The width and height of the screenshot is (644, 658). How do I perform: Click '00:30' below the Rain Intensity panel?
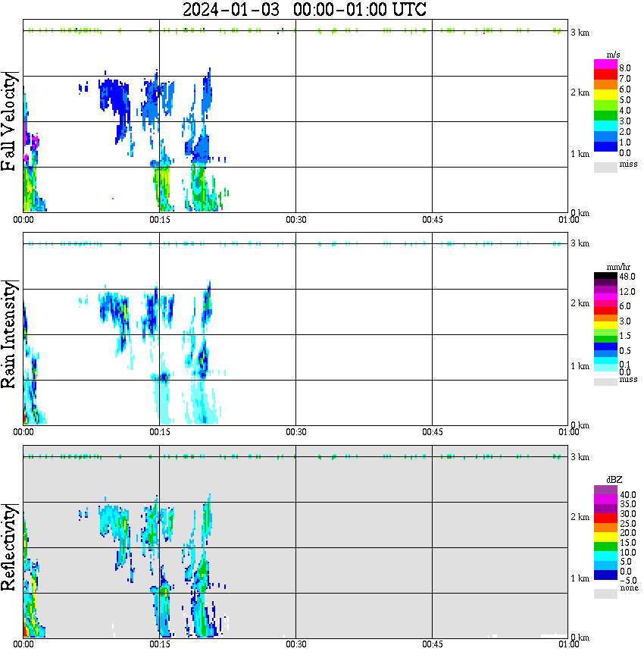click(x=296, y=432)
